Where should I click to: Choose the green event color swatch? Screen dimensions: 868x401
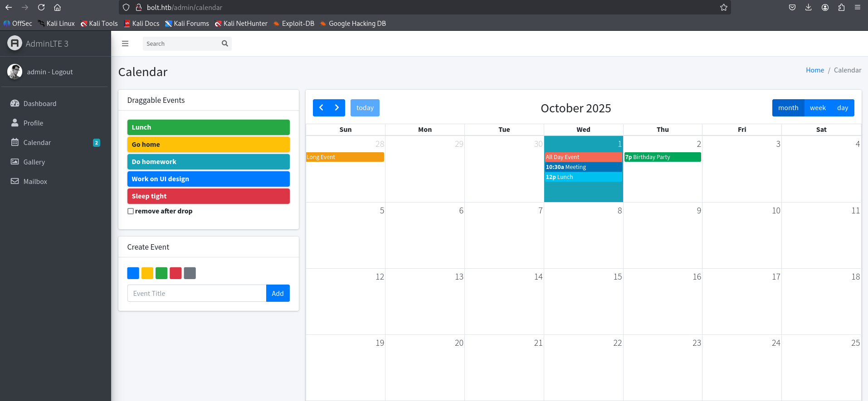point(161,273)
